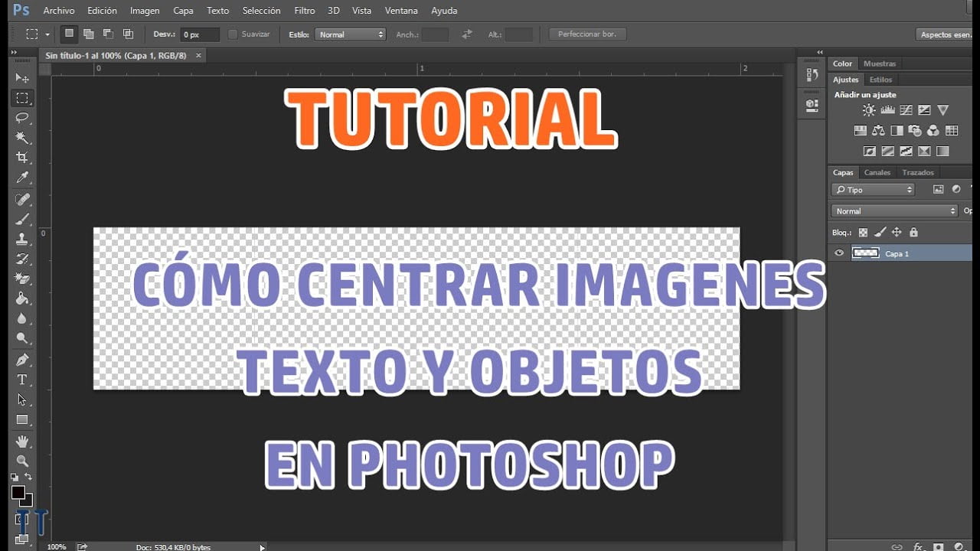Select the Crop tool
The height and width of the screenshot is (551, 980).
click(x=22, y=158)
